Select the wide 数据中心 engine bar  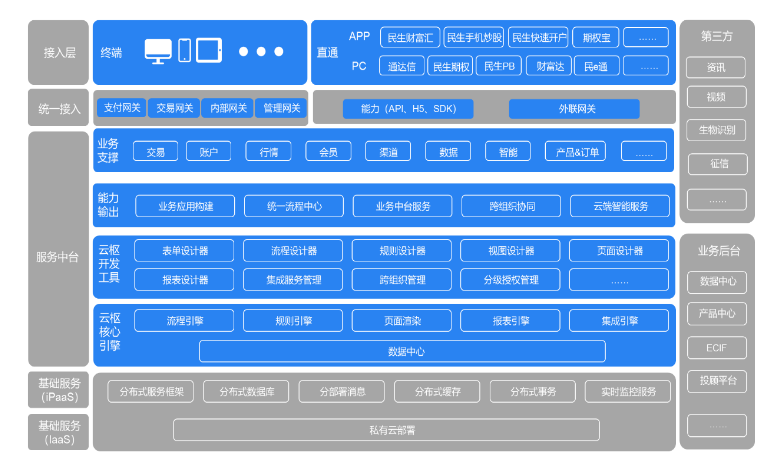pos(402,352)
